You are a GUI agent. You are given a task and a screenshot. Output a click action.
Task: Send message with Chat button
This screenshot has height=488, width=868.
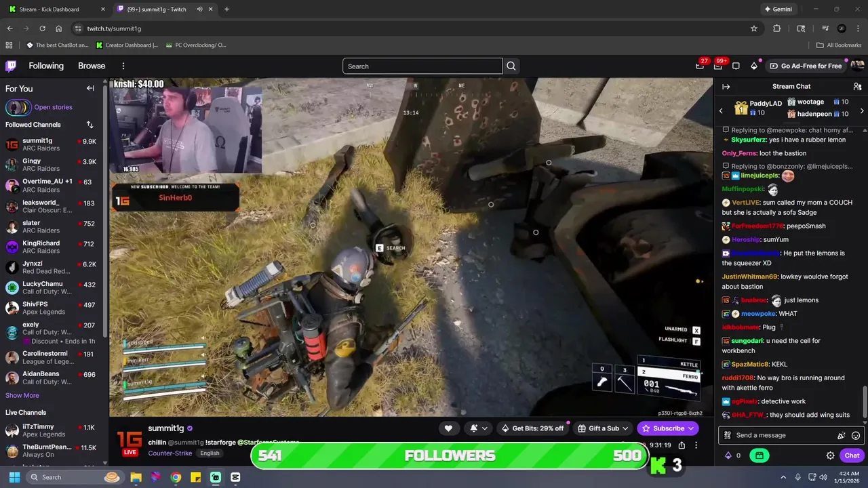click(852, 455)
